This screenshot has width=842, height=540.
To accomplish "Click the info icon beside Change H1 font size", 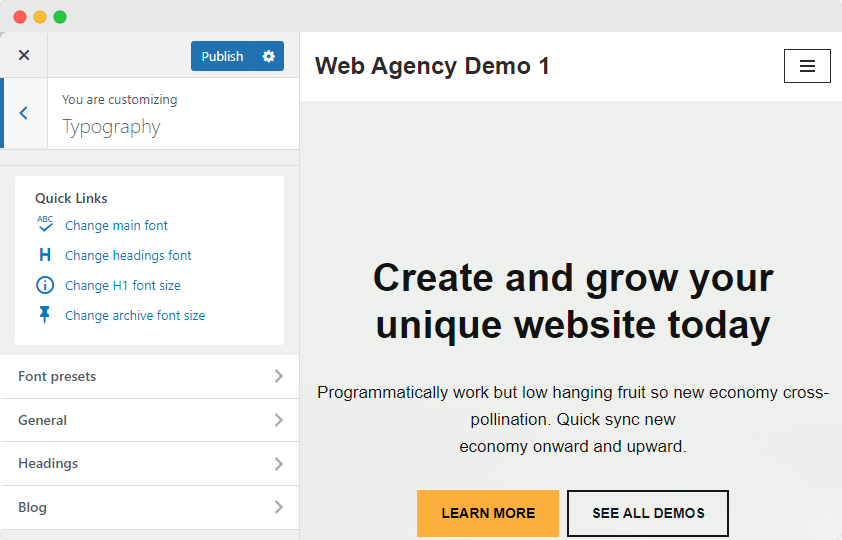I will (x=45, y=285).
